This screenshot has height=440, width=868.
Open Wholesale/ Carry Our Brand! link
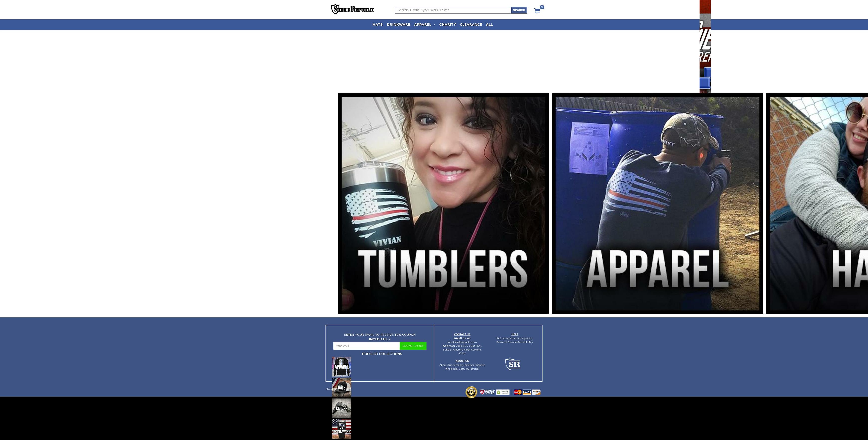[462, 369]
